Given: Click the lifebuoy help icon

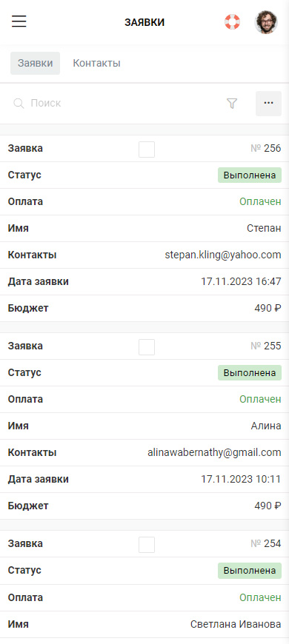Looking at the screenshot, I should point(232,21).
